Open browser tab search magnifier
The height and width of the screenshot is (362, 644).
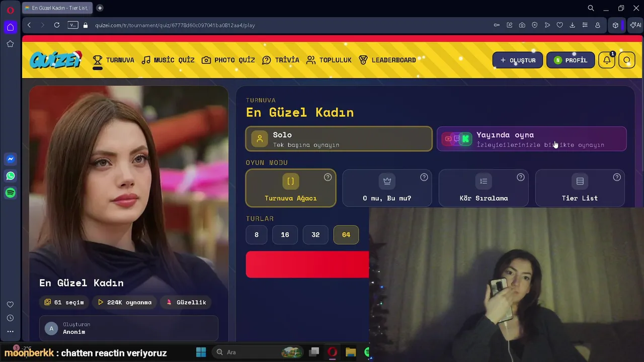(591, 8)
